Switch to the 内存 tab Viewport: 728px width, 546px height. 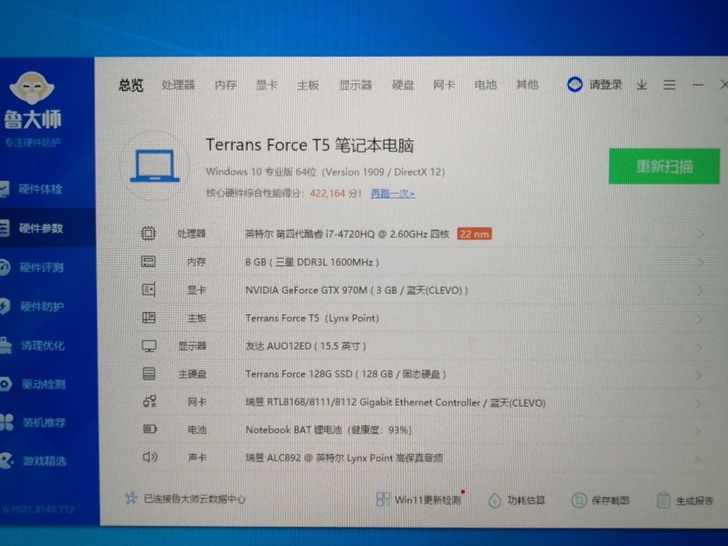(x=226, y=85)
